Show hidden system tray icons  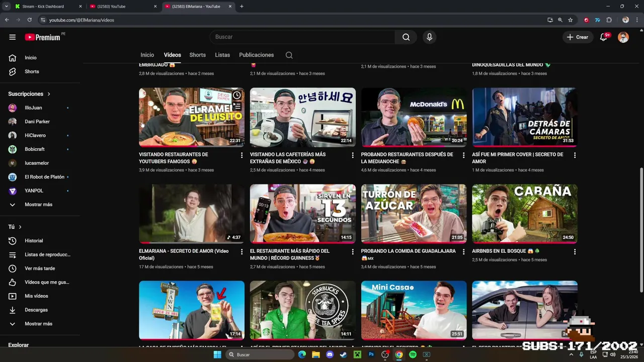(571, 354)
